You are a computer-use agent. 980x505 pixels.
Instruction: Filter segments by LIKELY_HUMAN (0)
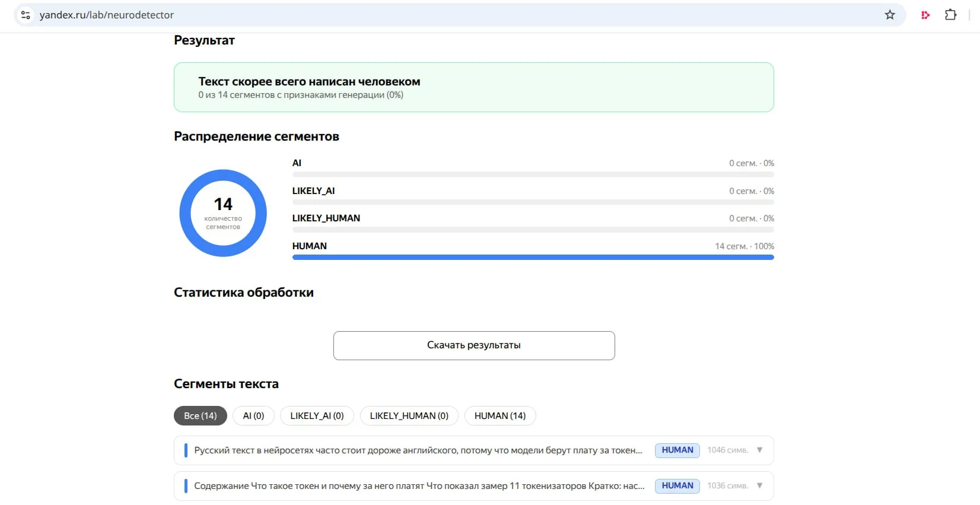(409, 416)
